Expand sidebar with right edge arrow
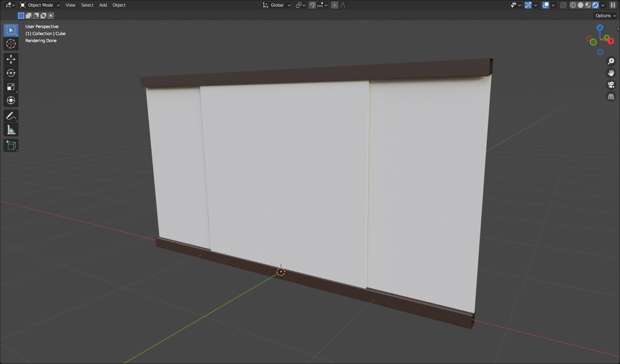 618,28
